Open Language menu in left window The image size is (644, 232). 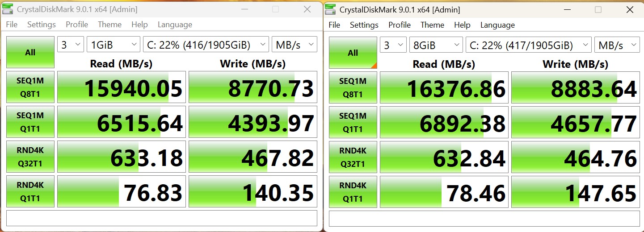tap(175, 25)
